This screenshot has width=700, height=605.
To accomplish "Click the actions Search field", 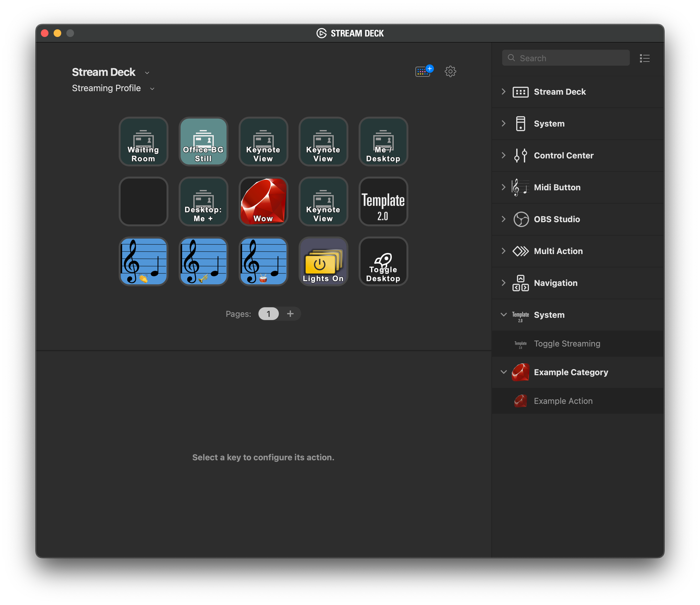I will [571, 58].
